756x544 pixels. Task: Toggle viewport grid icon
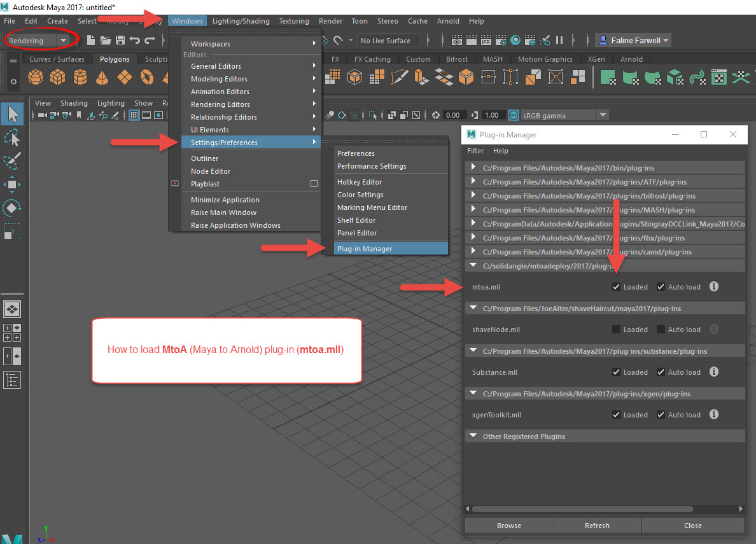click(134, 115)
